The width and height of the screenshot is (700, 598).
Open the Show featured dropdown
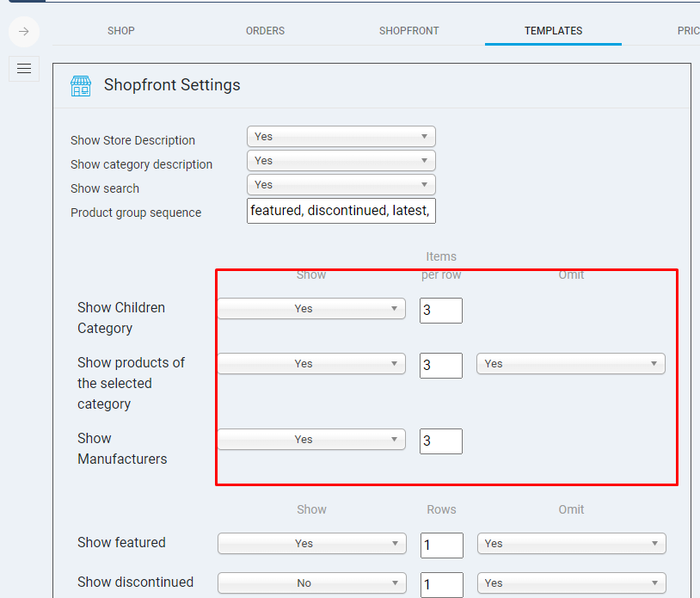(x=311, y=544)
